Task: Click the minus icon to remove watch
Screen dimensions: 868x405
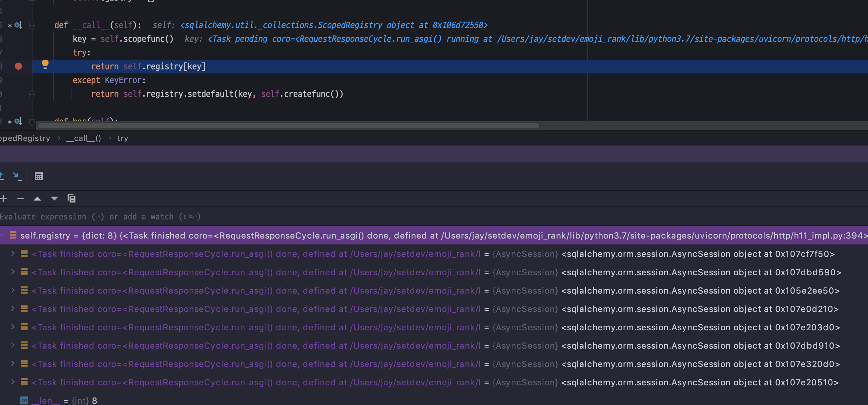Action: [20, 199]
